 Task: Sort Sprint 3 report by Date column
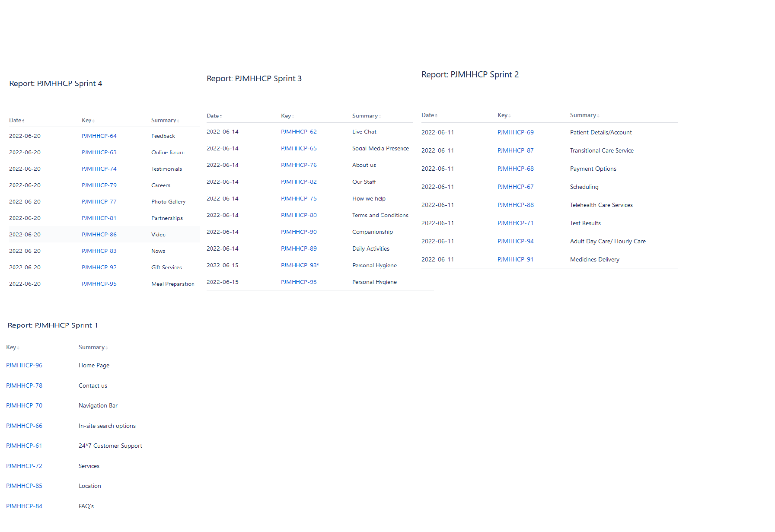coord(214,116)
